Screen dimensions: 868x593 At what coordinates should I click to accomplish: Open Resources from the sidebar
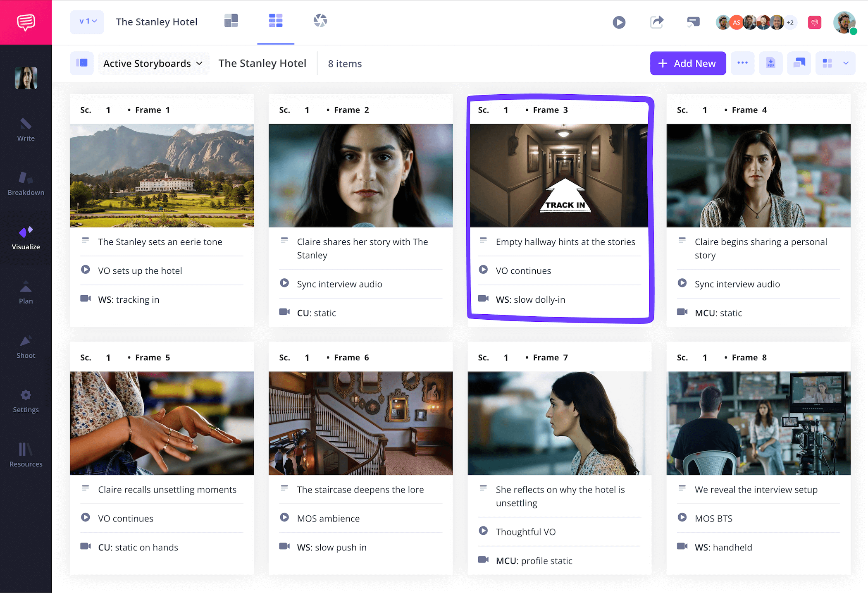tap(26, 454)
